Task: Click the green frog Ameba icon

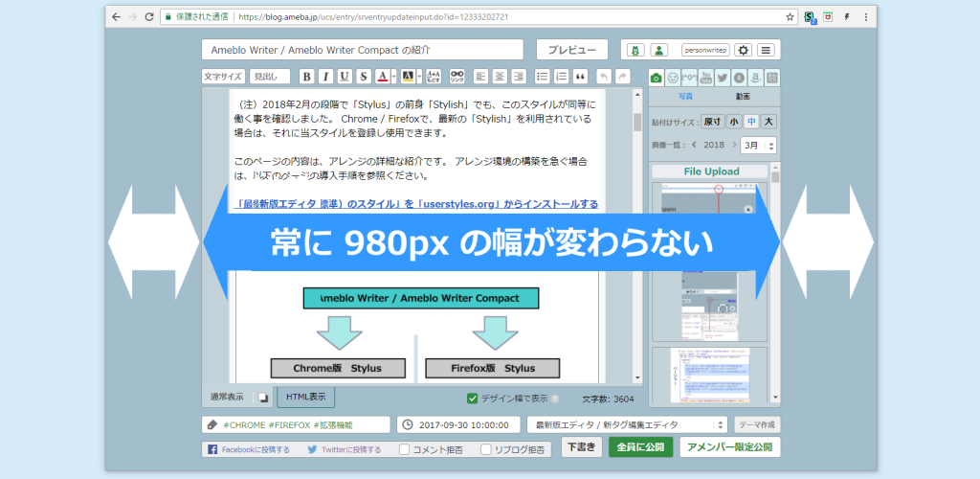Action: (x=636, y=50)
